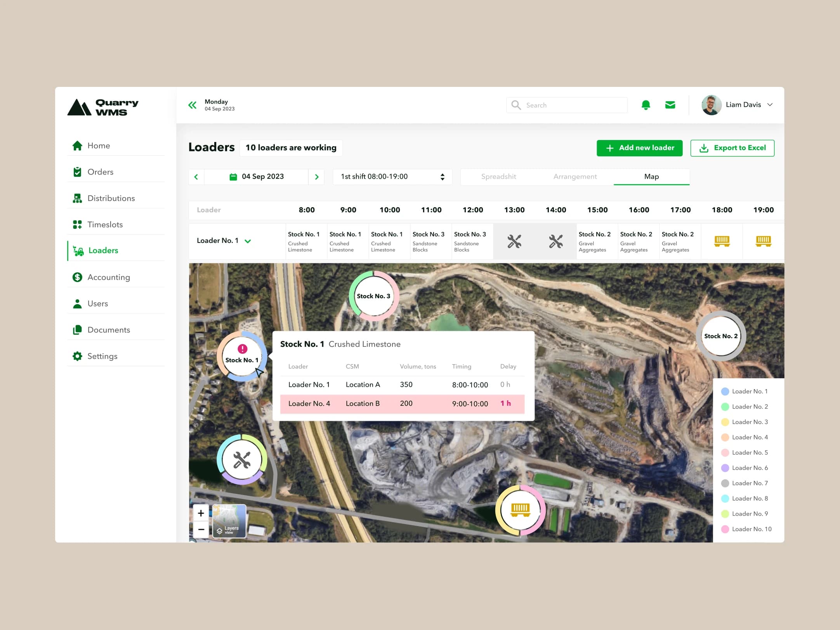Image resolution: width=840 pixels, height=630 pixels.
Task: Click the Distributions hierarchy icon
Action: point(77,198)
